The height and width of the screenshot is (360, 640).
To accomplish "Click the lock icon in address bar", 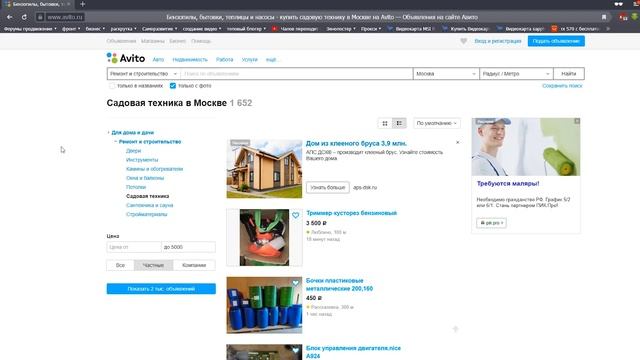I will click(40, 17).
